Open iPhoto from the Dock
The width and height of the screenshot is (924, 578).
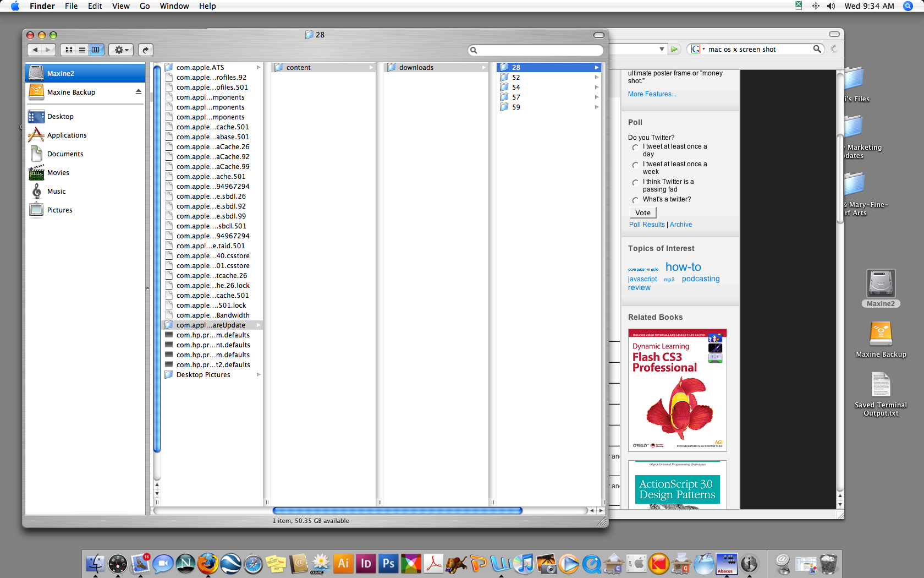coord(546,563)
